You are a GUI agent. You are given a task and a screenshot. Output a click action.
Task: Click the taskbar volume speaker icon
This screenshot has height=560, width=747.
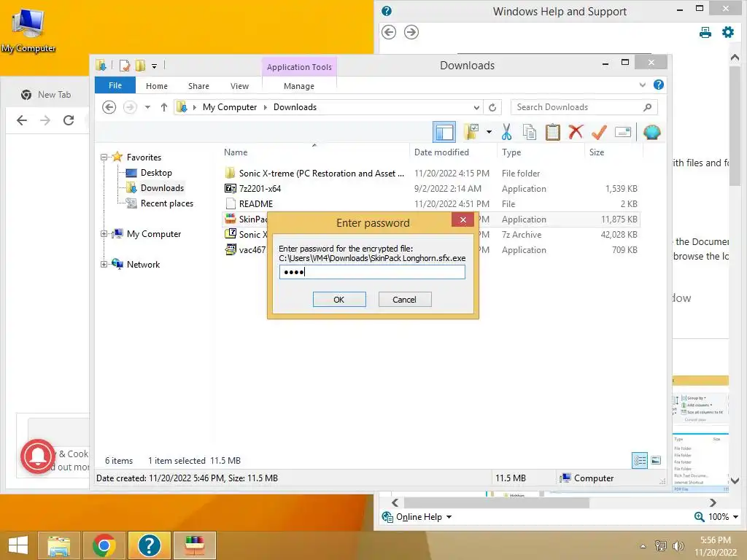click(678, 546)
